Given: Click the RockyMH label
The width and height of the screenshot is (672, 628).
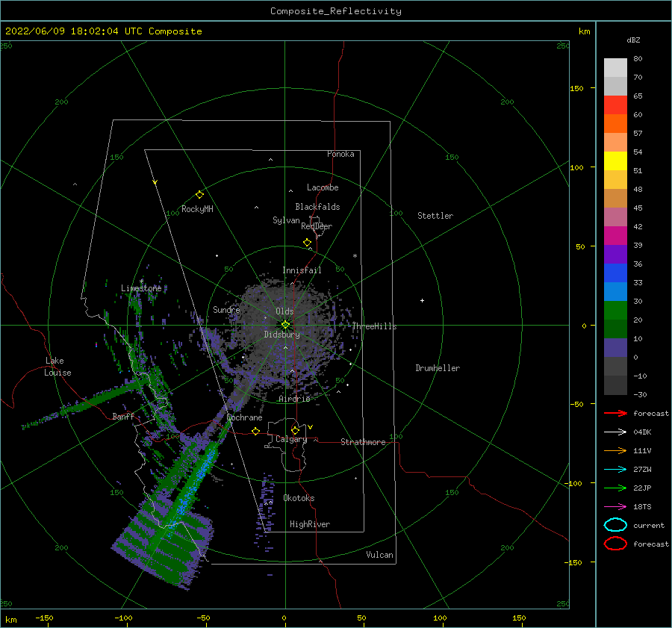Looking at the screenshot, I should [197, 209].
